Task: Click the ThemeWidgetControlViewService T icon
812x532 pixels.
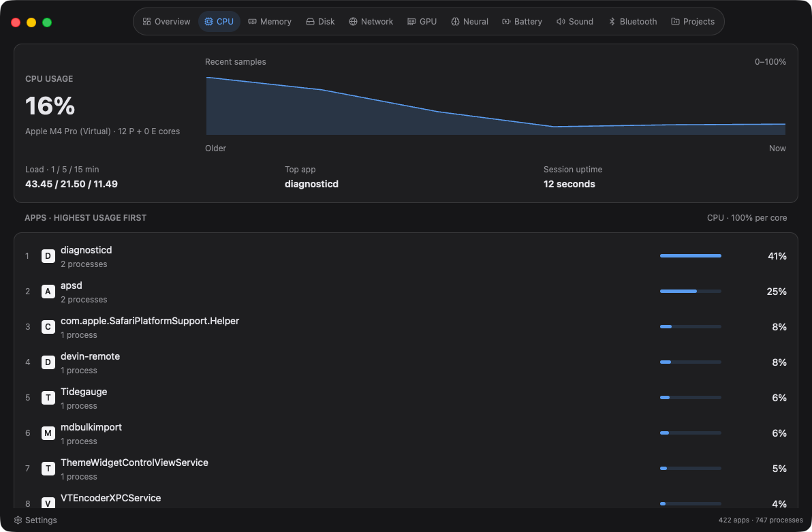Action: pos(48,468)
